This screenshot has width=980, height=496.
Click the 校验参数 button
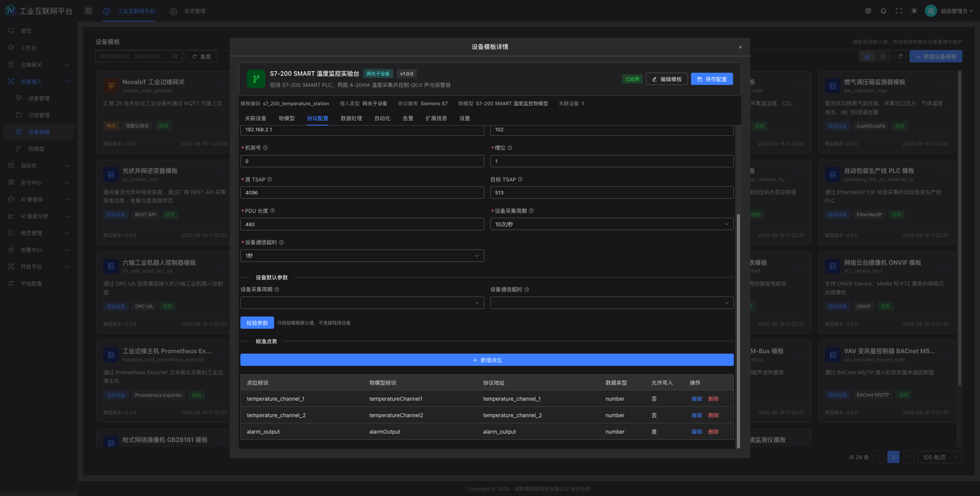(x=257, y=323)
